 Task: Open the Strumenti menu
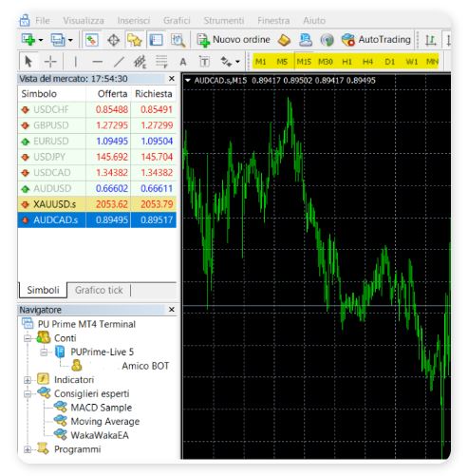point(224,21)
